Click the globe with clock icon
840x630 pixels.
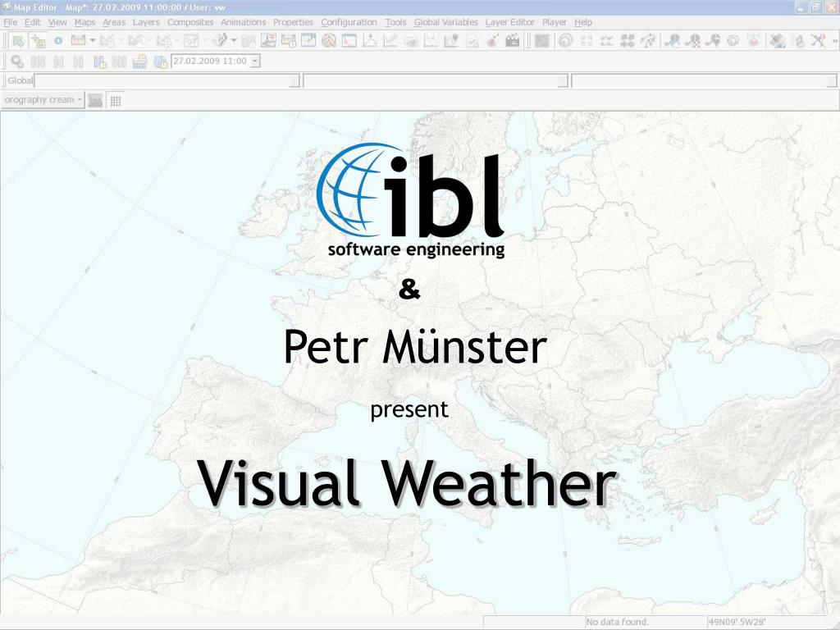(160, 62)
